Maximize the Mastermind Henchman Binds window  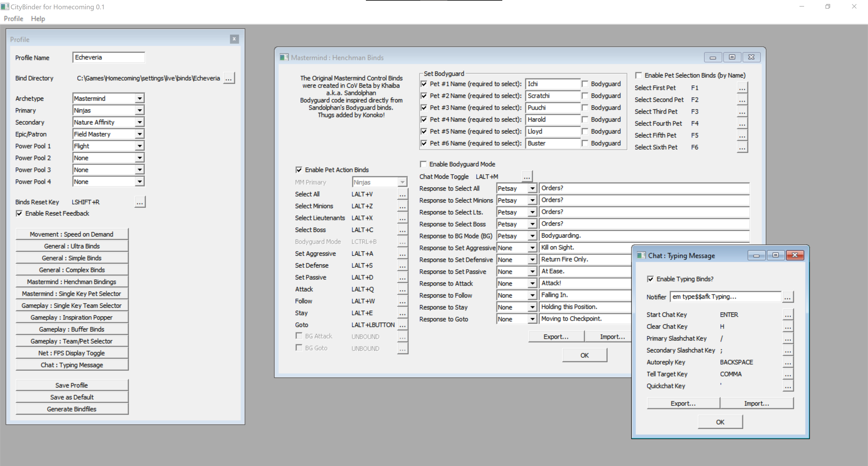coord(732,57)
